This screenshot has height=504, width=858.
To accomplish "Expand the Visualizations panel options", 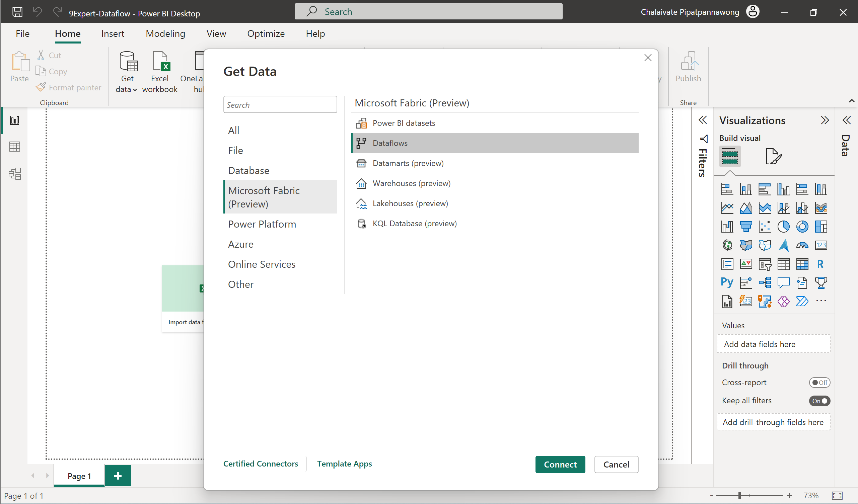I will pyautogui.click(x=826, y=120).
